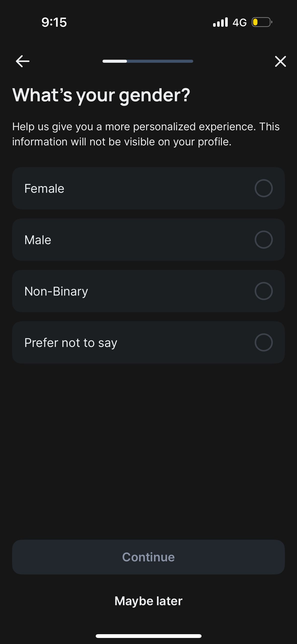Viewport: 297px width, 644px height.
Task: Tap the back arrow icon
Action: tap(22, 61)
